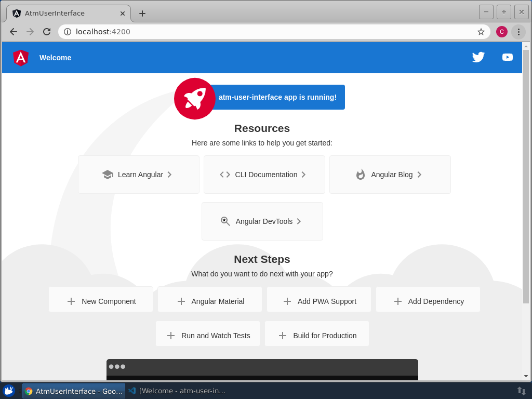Viewport: 532px width, 399px height.
Task: Click 'What do you want to do next' text
Action: 262,274
